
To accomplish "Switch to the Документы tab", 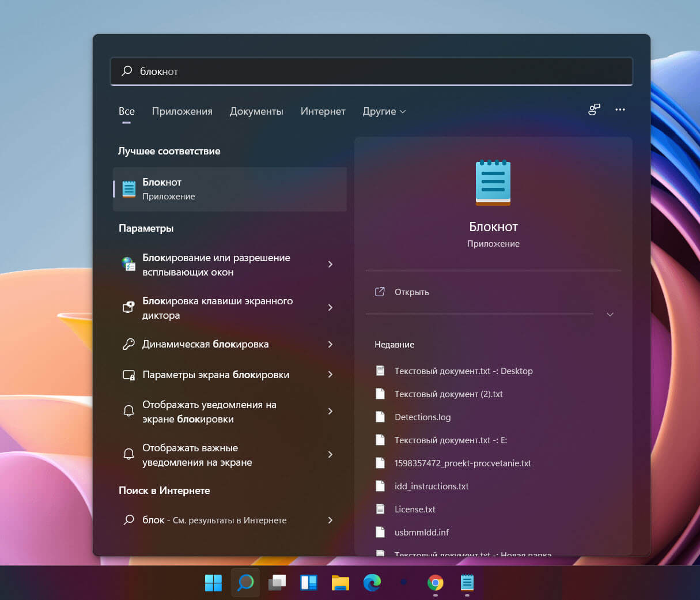I will click(x=256, y=111).
